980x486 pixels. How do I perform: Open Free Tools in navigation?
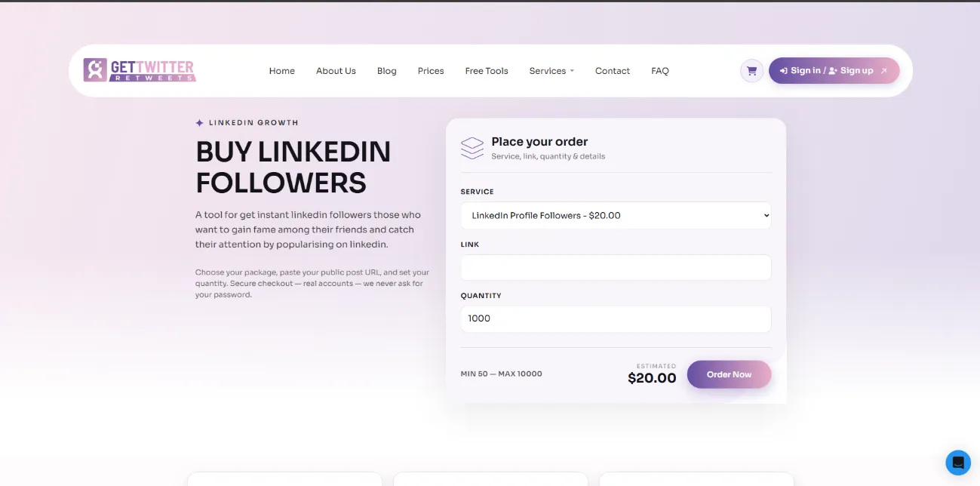coord(487,71)
